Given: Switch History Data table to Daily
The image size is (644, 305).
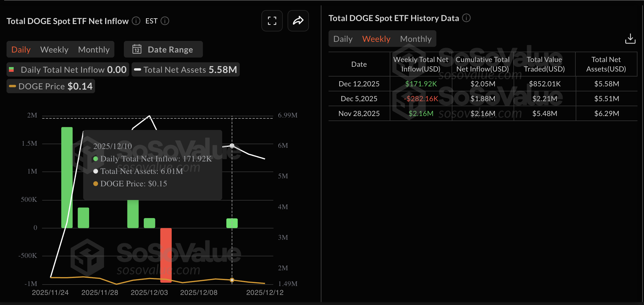Looking at the screenshot, I should click(343, 39).
